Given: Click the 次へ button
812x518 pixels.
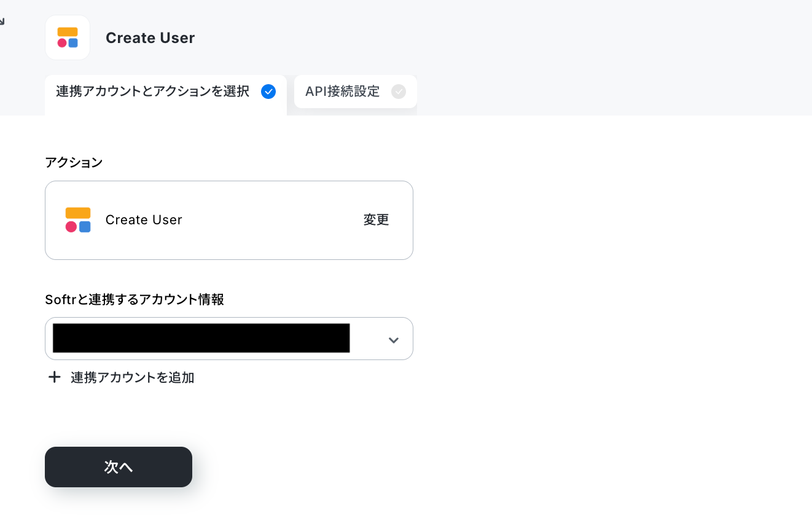Looking at the screenshot, I should 119,467.
